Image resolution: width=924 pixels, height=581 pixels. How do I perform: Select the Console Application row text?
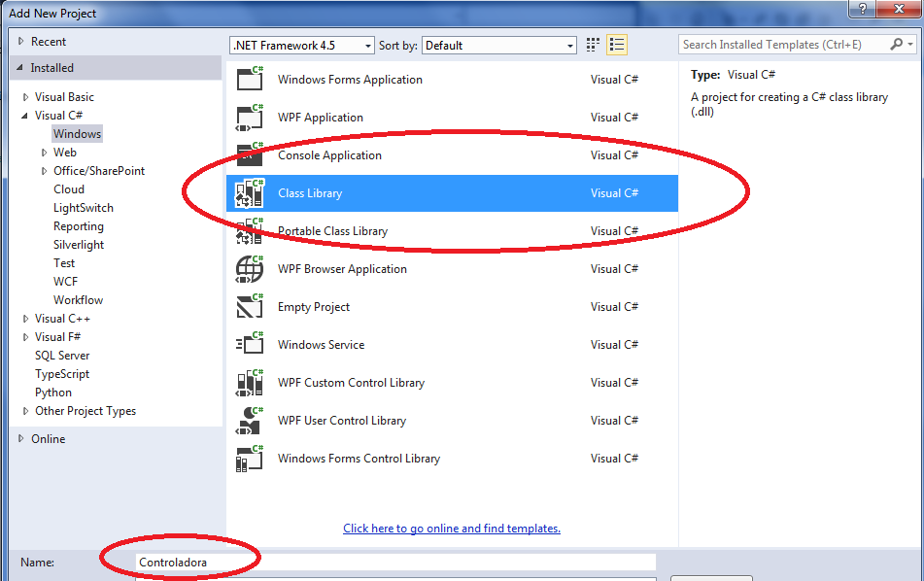(x=329, y=155)
